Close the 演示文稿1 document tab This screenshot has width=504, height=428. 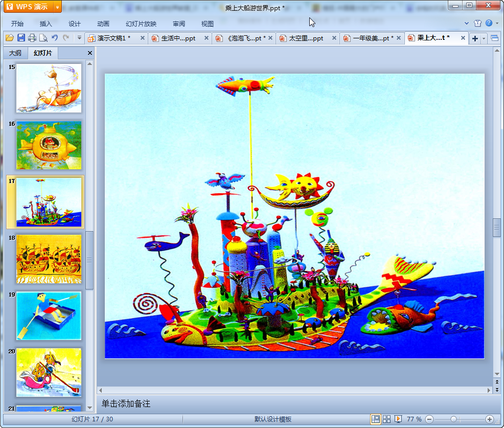click(x=143, y=38)
